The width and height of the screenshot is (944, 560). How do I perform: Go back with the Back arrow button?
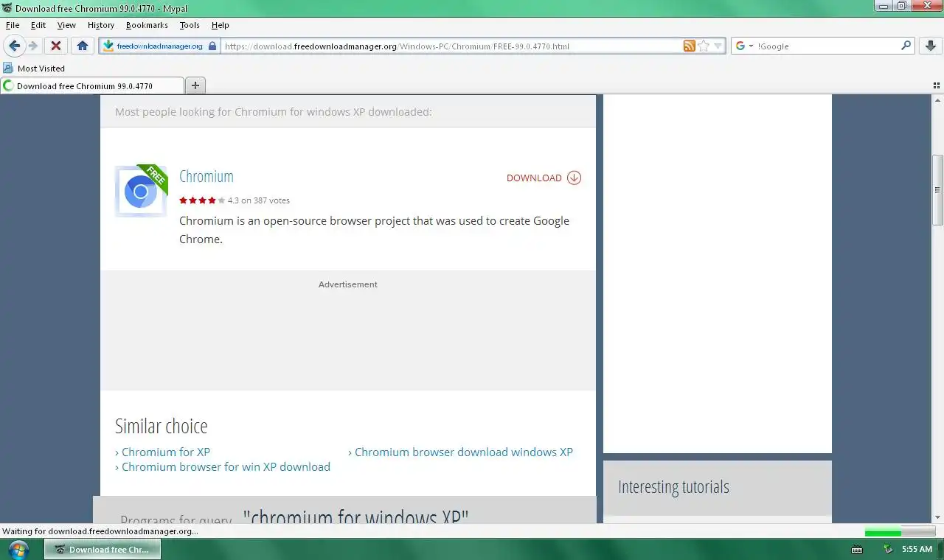pyautogui.click(x=14, y=46)
